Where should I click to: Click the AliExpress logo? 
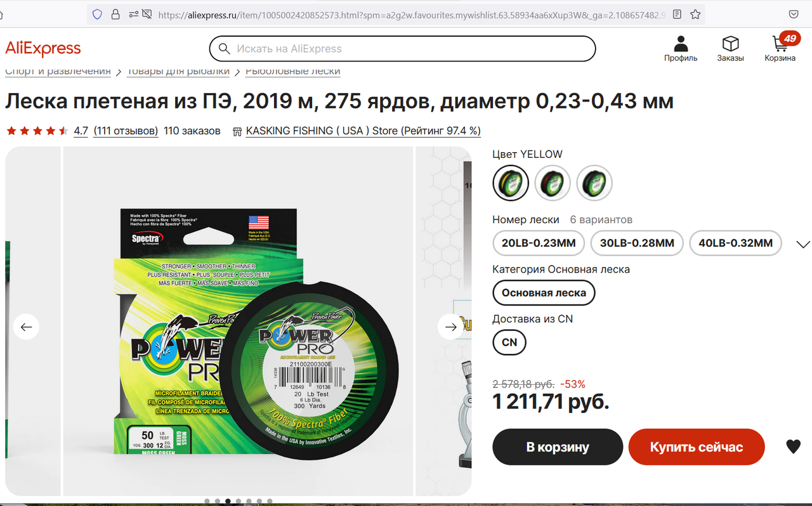pyautogui.click(x=43, y=49)
